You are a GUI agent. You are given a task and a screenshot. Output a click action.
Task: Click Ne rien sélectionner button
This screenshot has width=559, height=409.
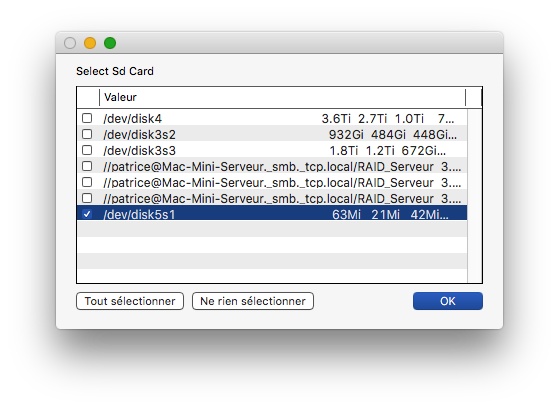pyautogui.click(x=253, y=301)
